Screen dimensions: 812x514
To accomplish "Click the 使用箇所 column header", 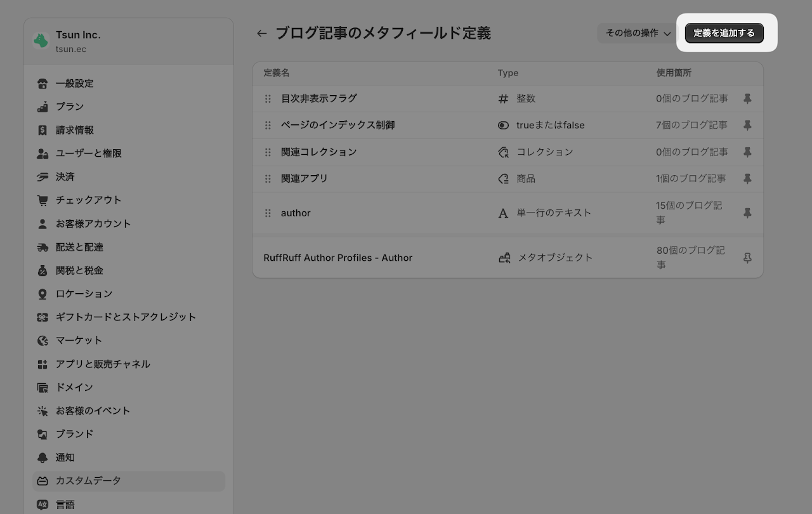I will coord(674,73).
